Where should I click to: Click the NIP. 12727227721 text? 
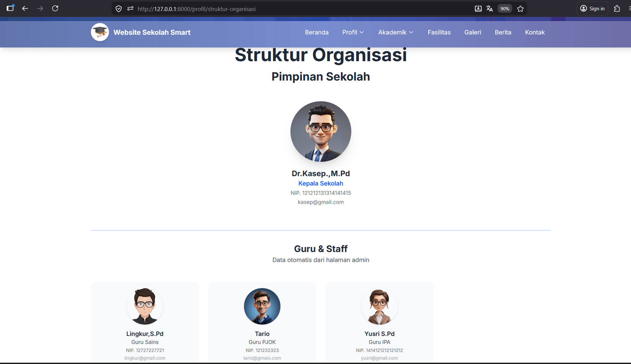click(x=145, y=350)
